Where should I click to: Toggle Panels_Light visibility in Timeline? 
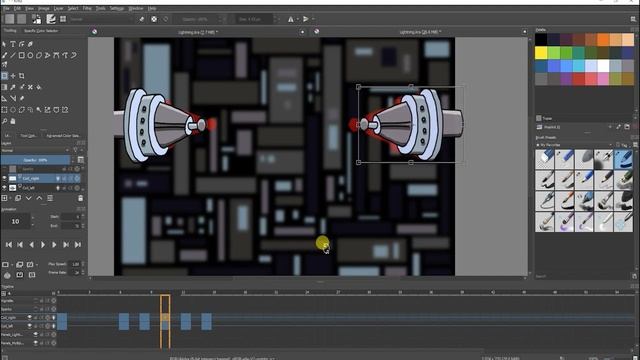[x=36, y=334]
